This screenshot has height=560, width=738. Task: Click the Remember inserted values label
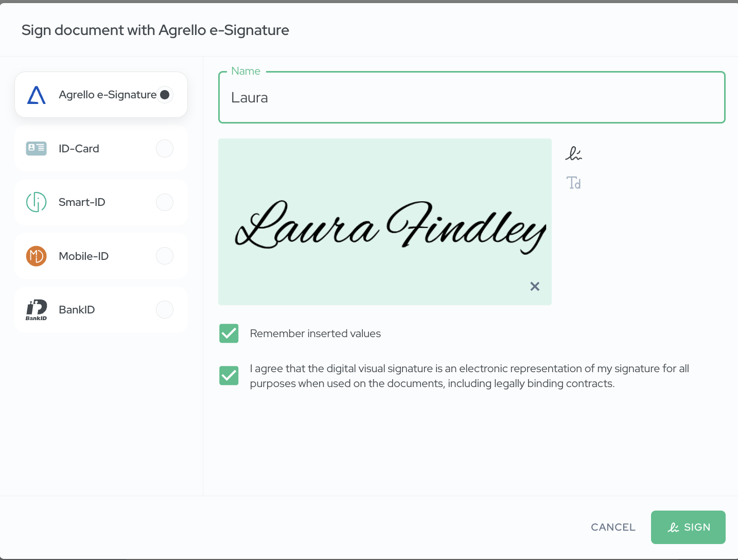coord(315,334)
